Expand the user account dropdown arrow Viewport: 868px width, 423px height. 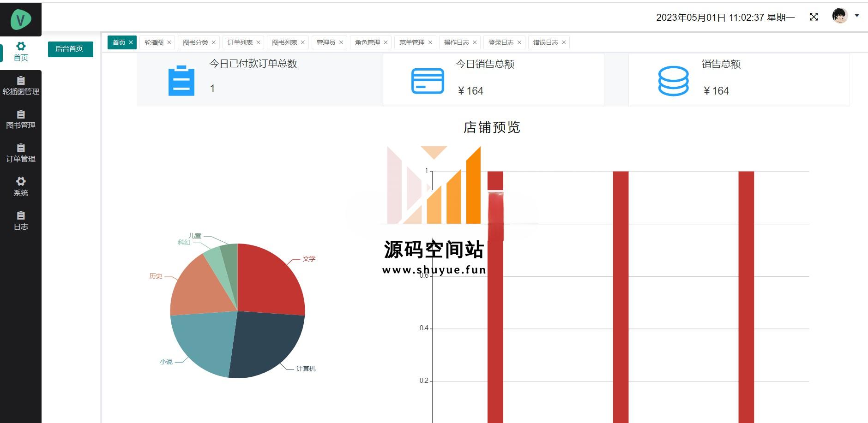coord(857,16)
